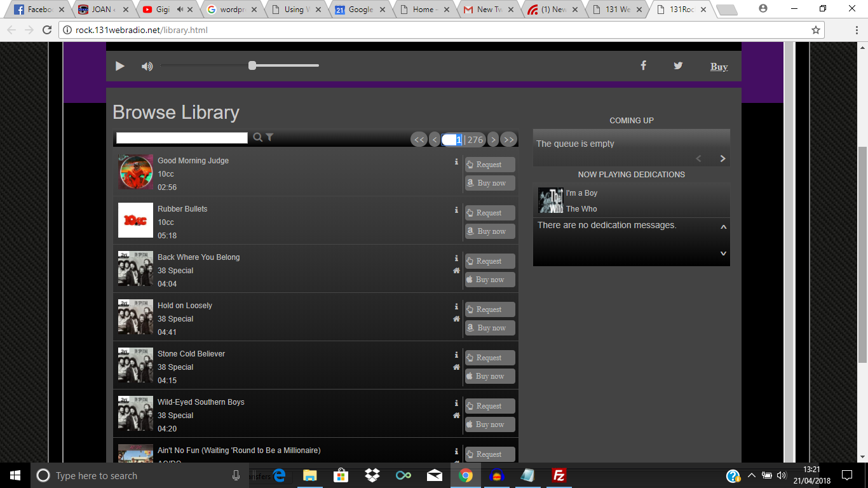The image size is (868, 488).
Task: Jump to the first library page (<<)
Action: [419, 140]
